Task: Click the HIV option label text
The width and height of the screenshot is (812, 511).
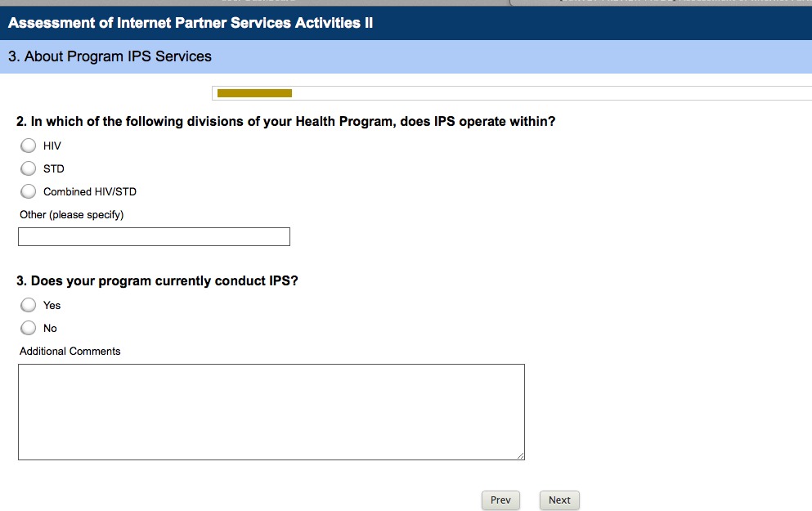Action: (x=52, y=146)
